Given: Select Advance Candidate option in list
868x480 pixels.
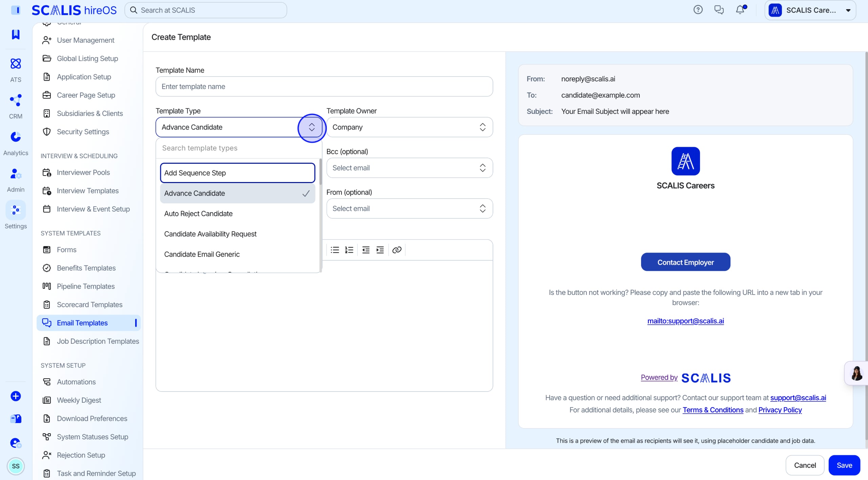Looking at the screenshot, I should pyautogui.click(x=237, y=193).
